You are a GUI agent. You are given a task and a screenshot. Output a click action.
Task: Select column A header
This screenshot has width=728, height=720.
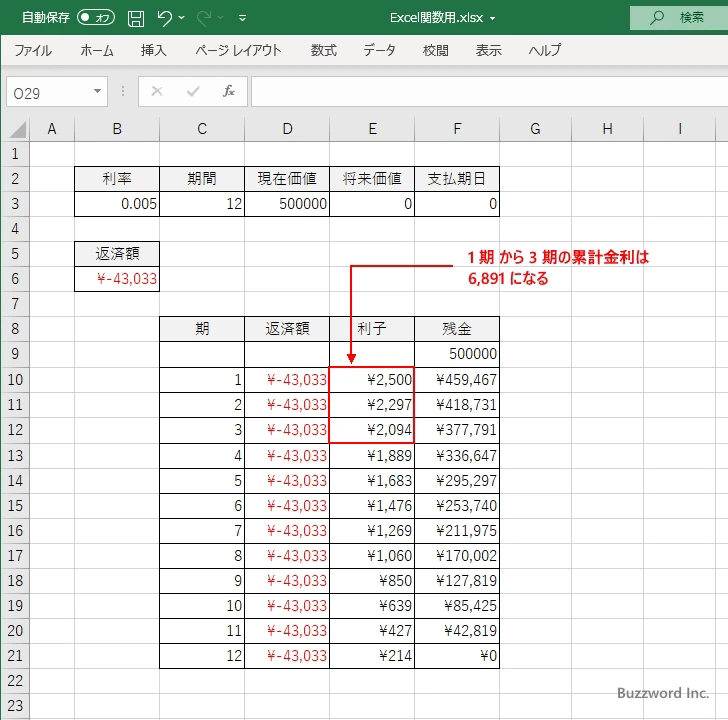52,129
